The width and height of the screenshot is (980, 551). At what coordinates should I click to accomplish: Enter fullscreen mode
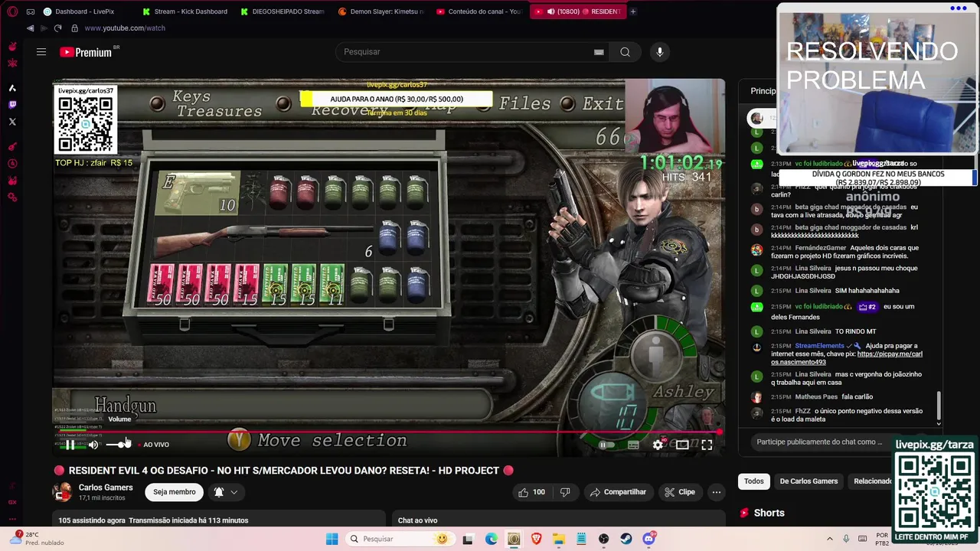[707, 445]
